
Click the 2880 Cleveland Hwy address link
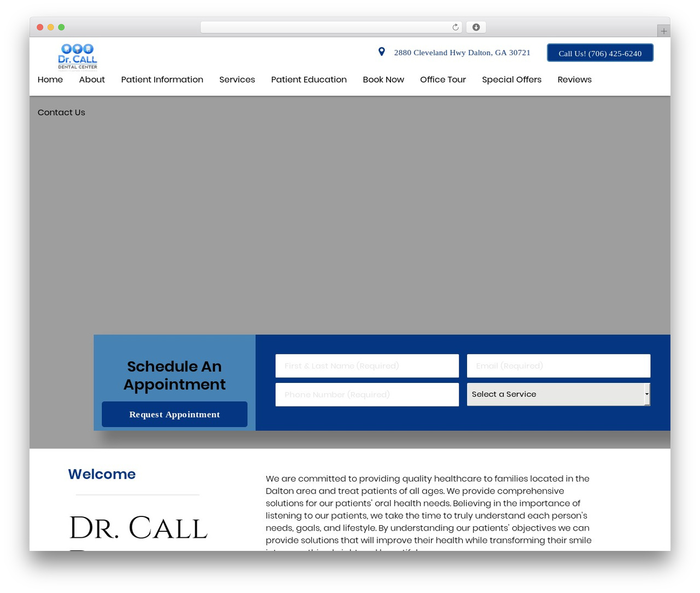click(462, 53)
